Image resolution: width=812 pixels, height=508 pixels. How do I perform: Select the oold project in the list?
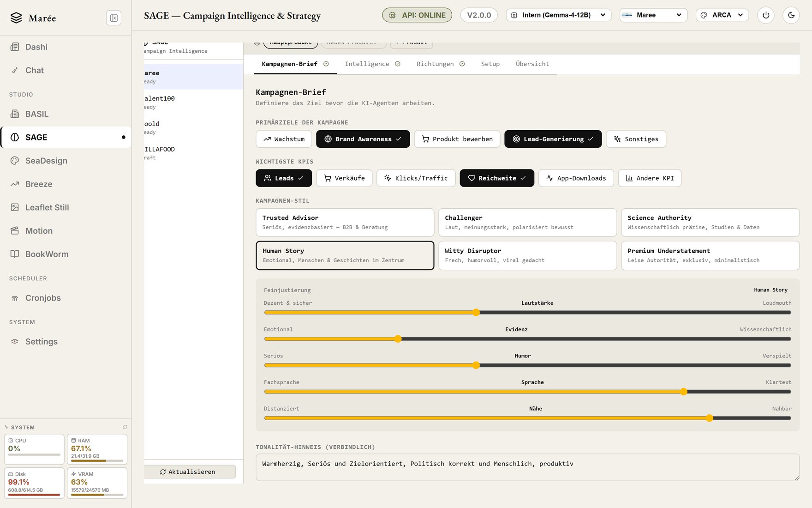click(x=193, y=127)
